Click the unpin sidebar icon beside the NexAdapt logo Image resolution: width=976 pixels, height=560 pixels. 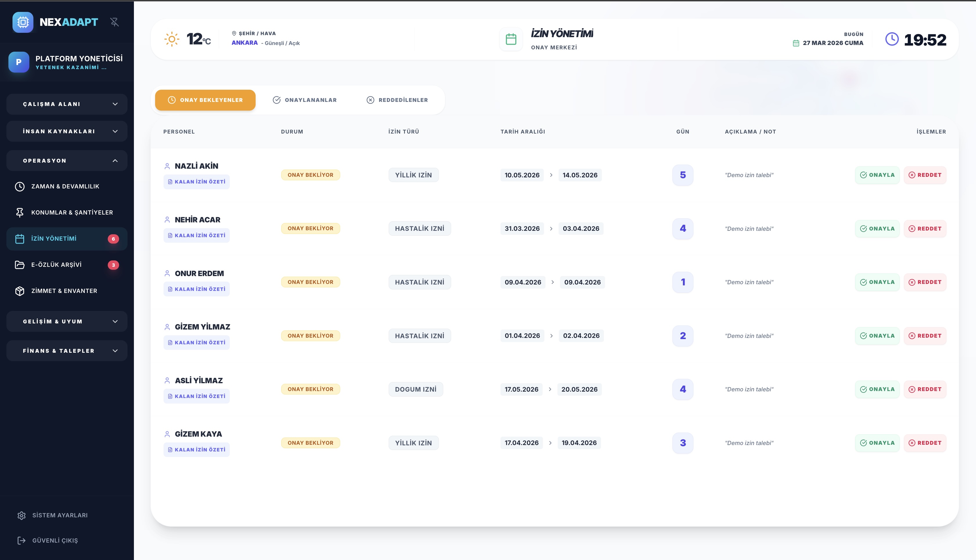[x=114, y=22]
